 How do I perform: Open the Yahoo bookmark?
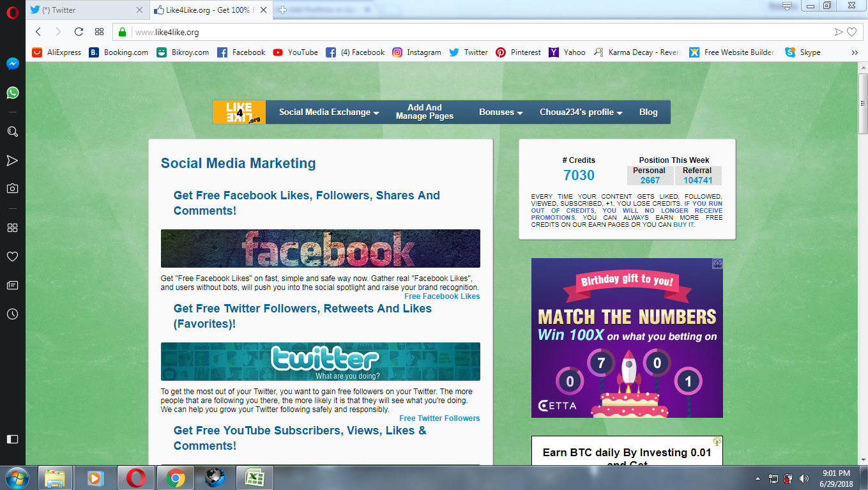[567, 52]
